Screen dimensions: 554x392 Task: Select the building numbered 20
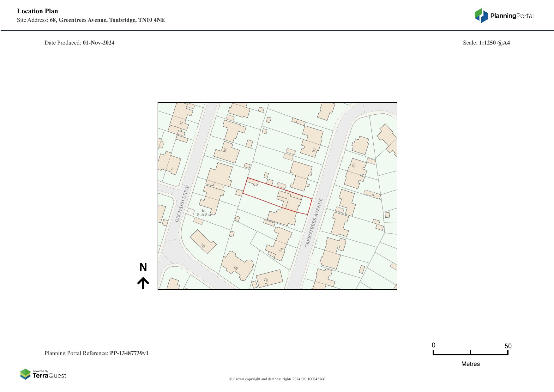tap(203, 242)
